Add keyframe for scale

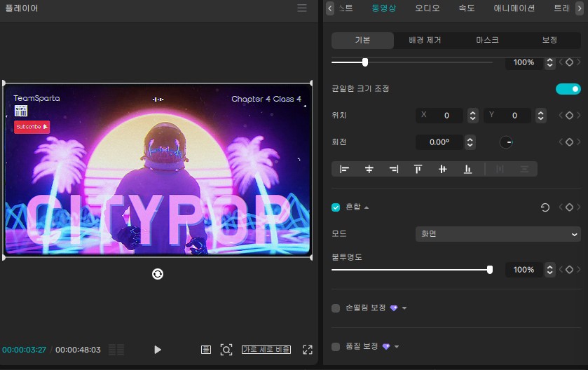tap(569, 62)
